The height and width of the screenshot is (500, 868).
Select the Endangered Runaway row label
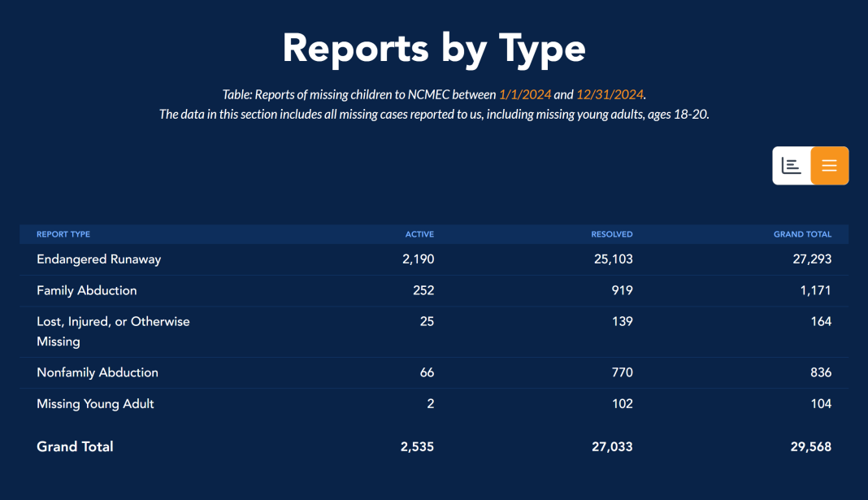(x=99, y=259)
